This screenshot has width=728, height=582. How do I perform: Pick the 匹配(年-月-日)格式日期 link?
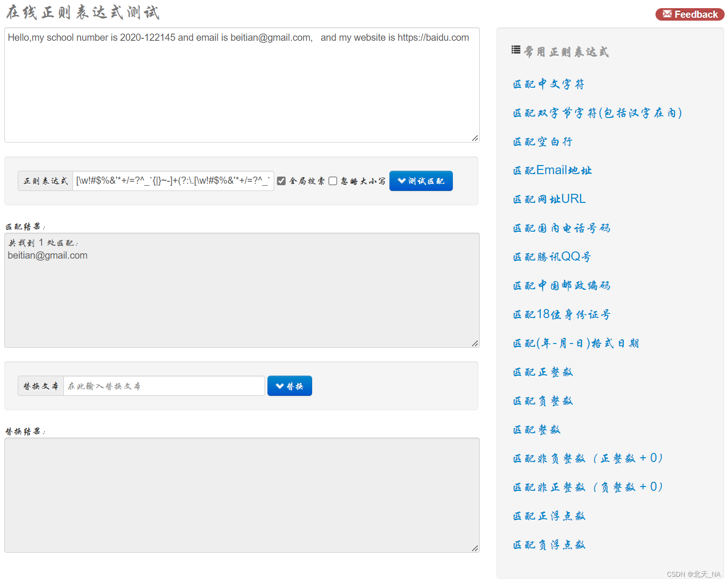click(576, 343)
